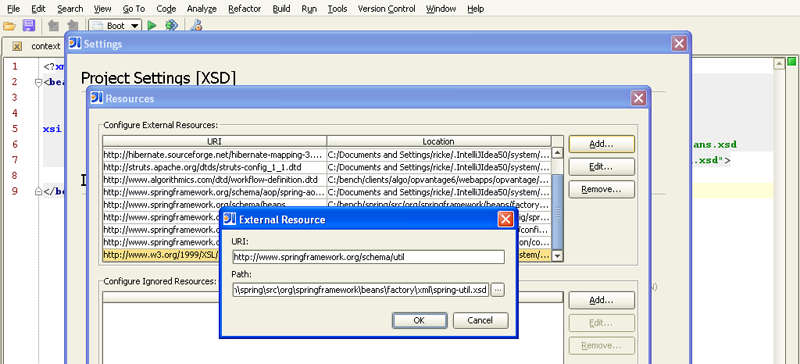Collapse the beans tag fold marker on line 2
The width and height of the screenshot is (800, 364).
pos(38,82)
